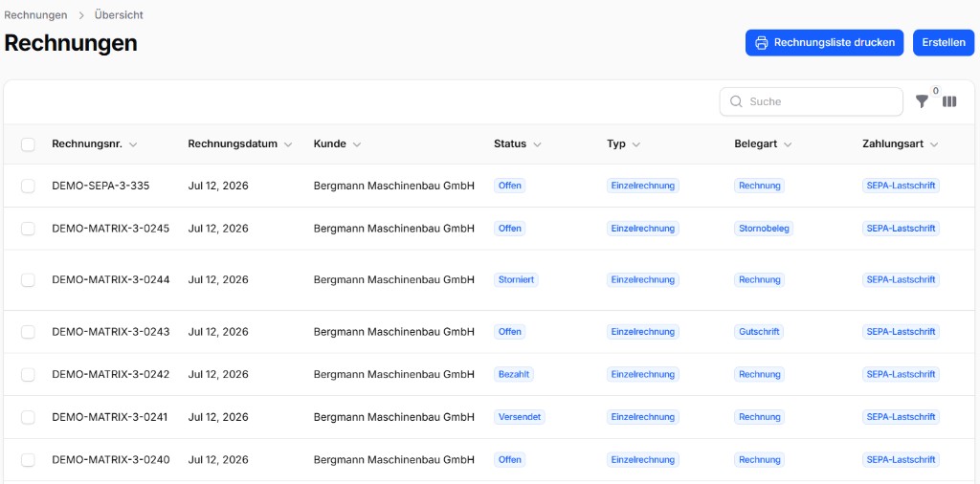Click Rechnung badge in DEMO-MATRIX-3-0244 row

point(759,280)
